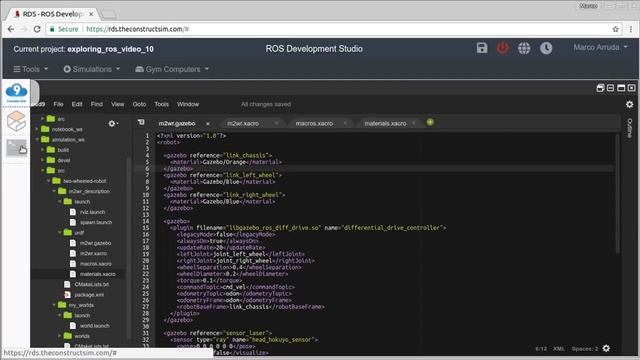
Task: Collapse the my_worlds folder
Action: point(54,305)
